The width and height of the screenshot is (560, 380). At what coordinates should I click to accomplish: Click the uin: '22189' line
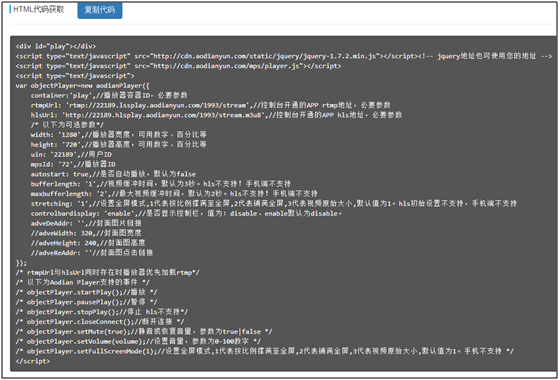pos(71,155)
